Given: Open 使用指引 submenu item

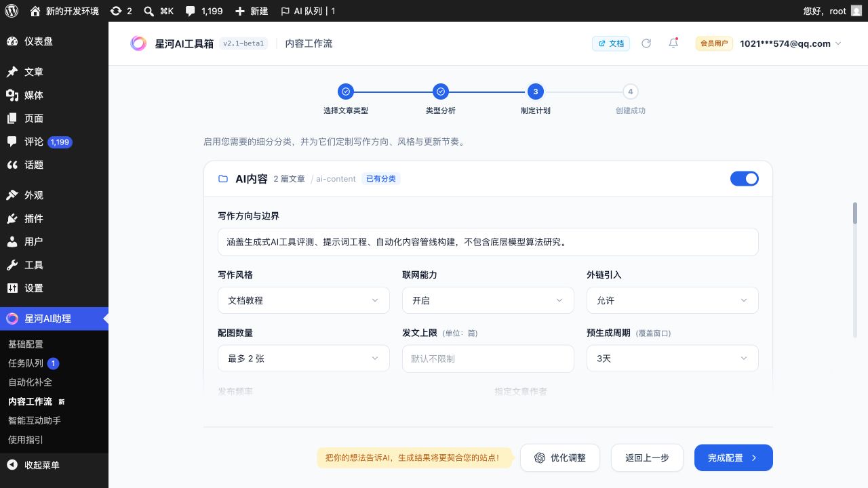Looking at the screenshot, I should point(26,439).
